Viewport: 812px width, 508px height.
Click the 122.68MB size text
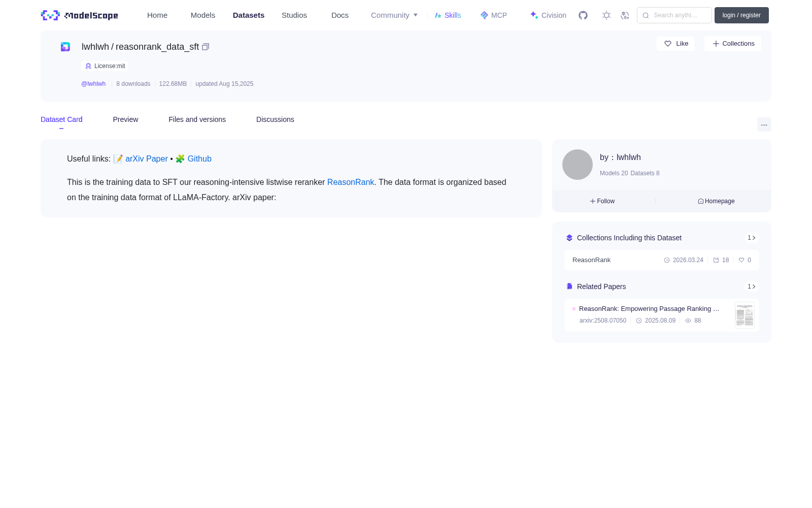click(173, 84)
